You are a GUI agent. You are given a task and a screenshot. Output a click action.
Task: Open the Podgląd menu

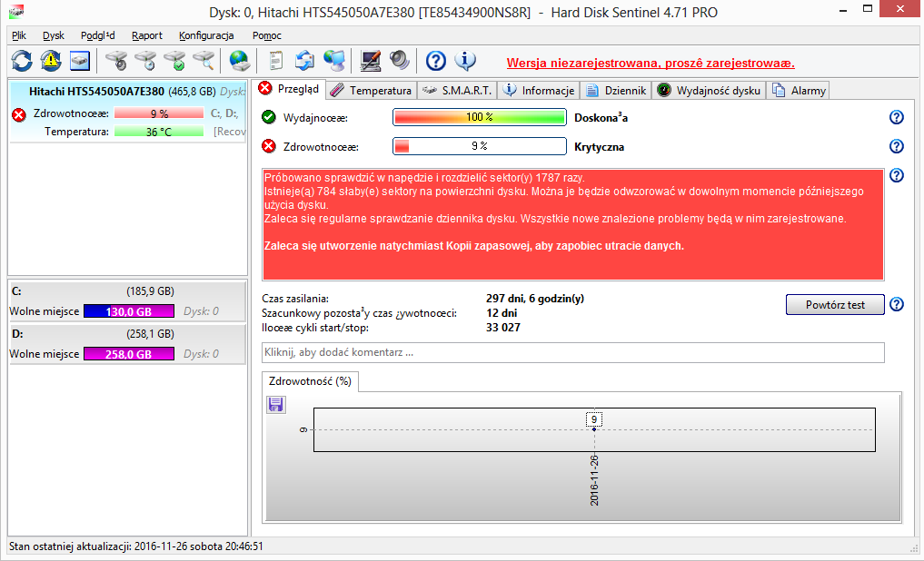tap(98, 35)
